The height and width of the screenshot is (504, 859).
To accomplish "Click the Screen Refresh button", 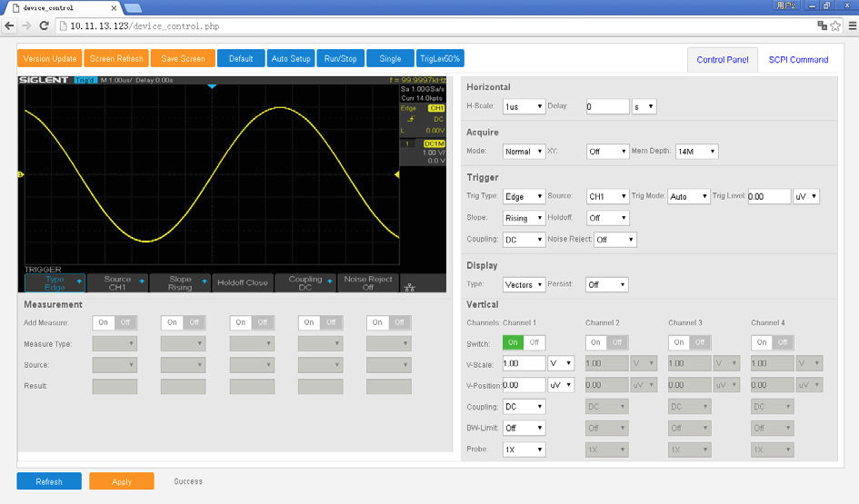I will [116, 58].
